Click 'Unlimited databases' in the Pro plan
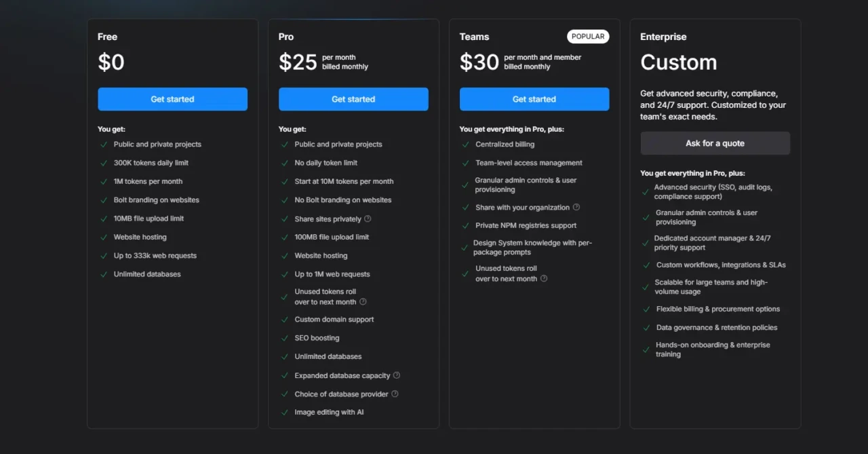This screenshot has width=868, height=454. 328,356
